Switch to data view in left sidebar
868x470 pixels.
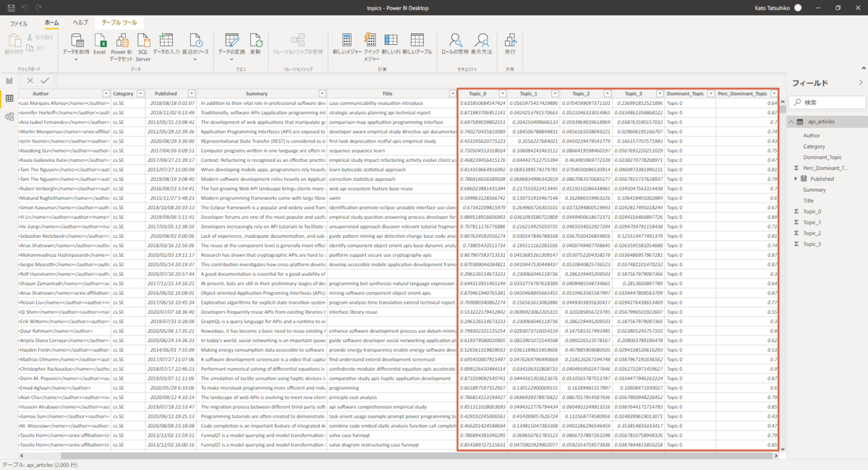tap(9, 98)
